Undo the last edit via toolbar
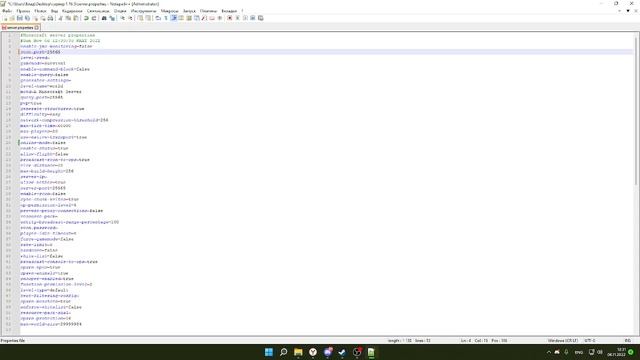The image size is (640, 360). pos(86,18)
